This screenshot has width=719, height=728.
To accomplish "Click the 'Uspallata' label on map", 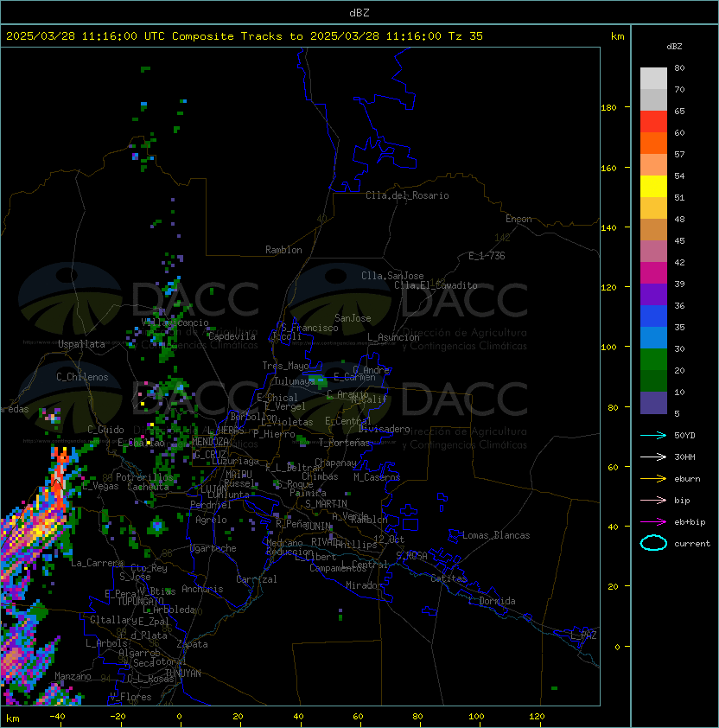I will (x=81, y=344).
